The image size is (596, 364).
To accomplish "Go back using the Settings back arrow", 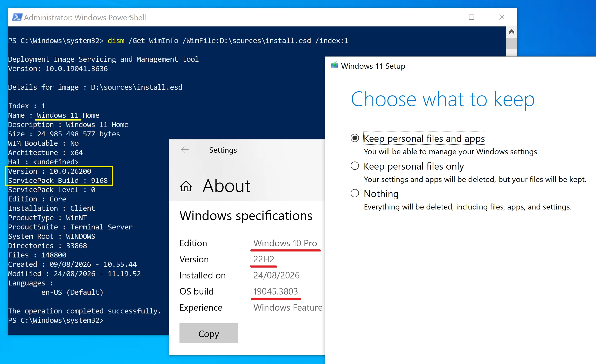I will (x=185, y=150).
